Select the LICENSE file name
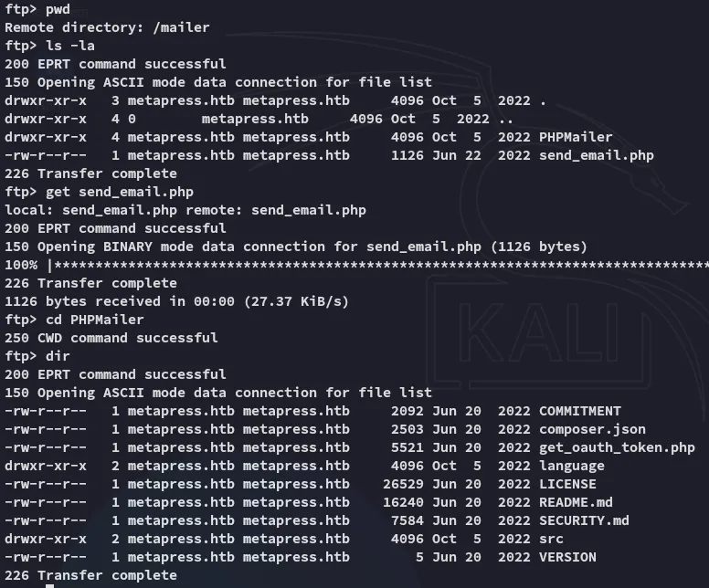The height and width of the screenshot is (588, 709). pyautogui.click(x=567, y=484)
